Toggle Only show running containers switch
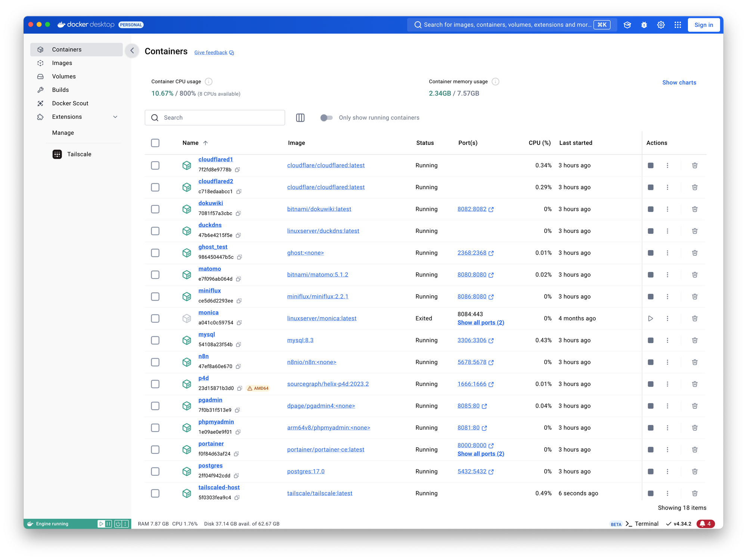 [x=326, y=118]
